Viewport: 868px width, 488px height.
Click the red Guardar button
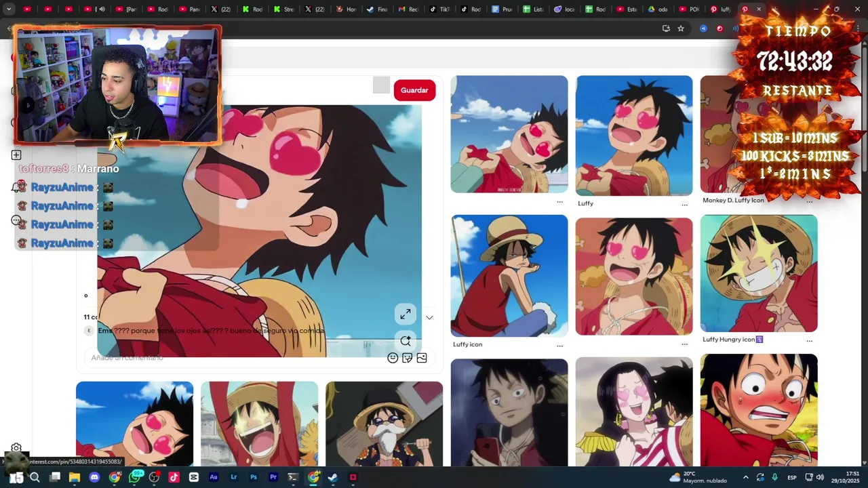coord(414,90)
